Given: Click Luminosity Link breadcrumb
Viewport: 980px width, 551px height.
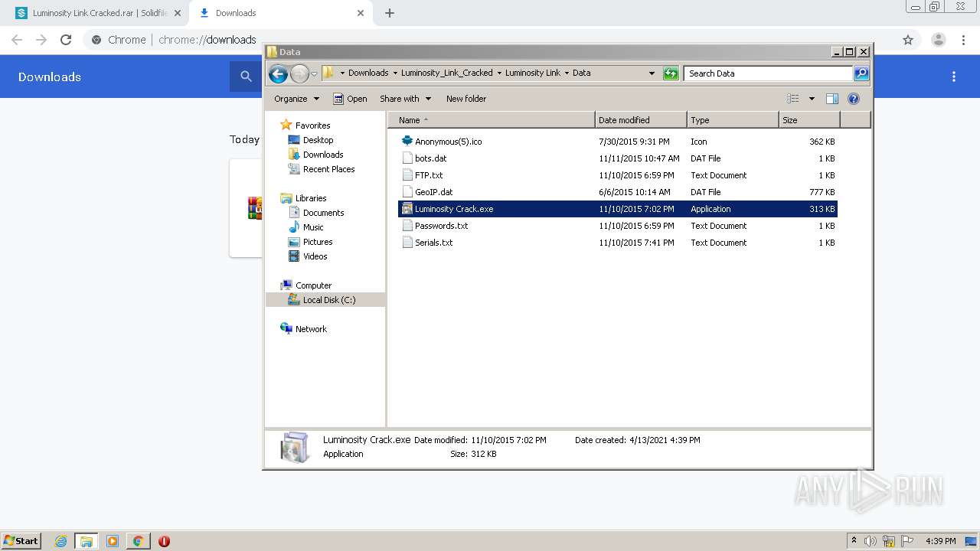Looking at the screenshot, I should click(x=533, y=73).
